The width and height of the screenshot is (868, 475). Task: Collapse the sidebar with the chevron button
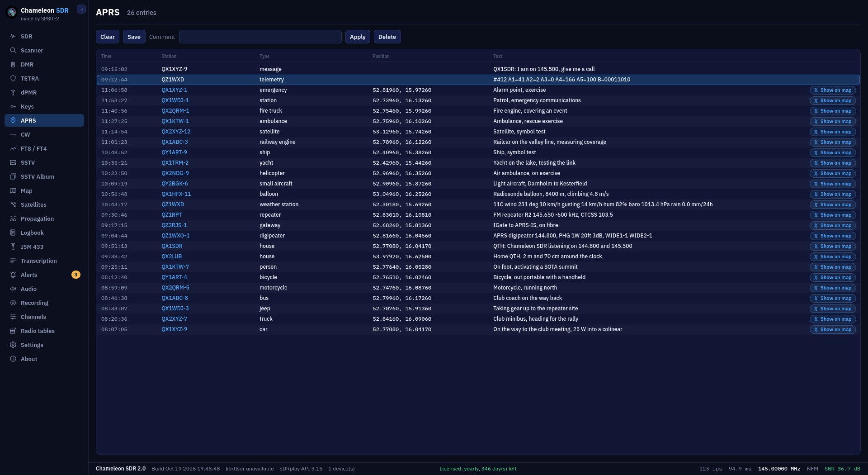[x=81, y=9]
